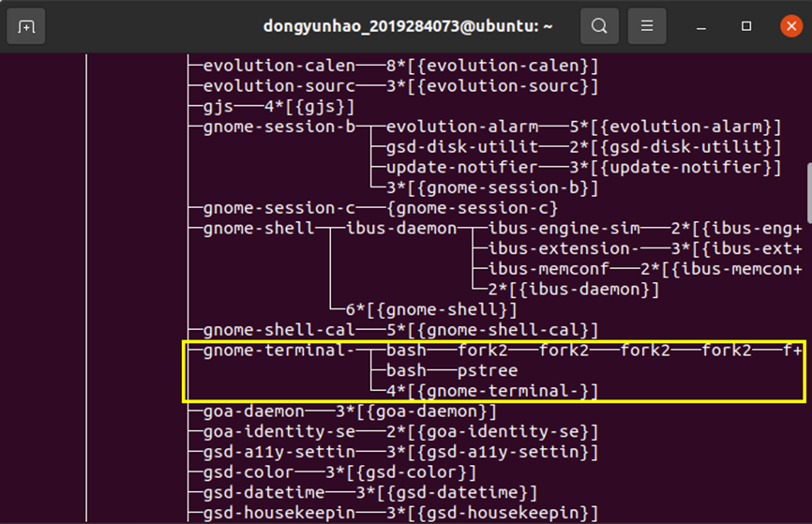Open the terminal search

click(599, 26)
